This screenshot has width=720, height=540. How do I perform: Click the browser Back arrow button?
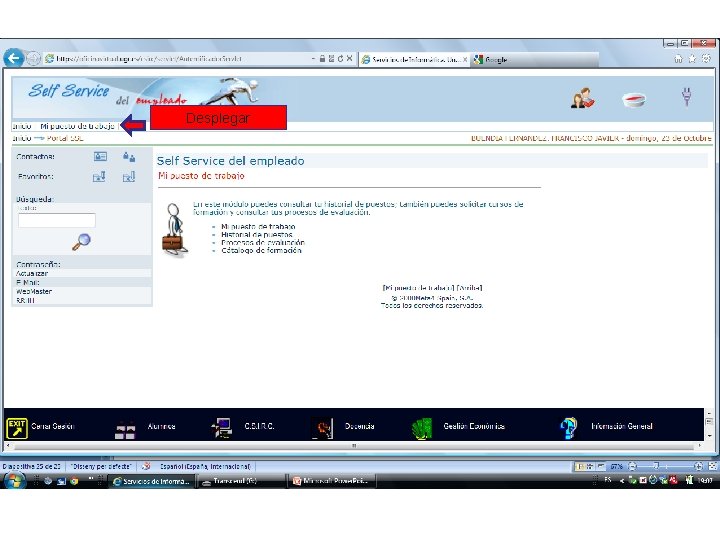[x=13, y=58]
